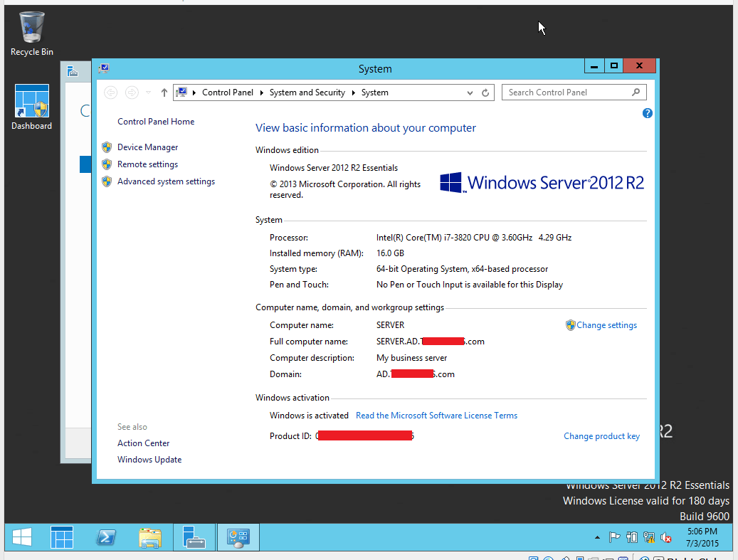The height and width of the screenshot is (560, 738).
Task: Expand the address bar history dropdown
Action: tap(470, 93)
